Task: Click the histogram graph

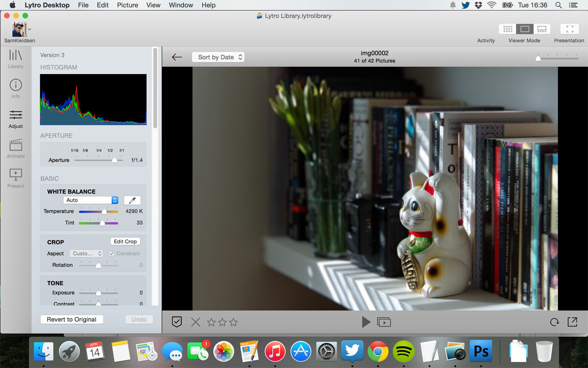Action: pyautogui.click(x=93, y=100)
